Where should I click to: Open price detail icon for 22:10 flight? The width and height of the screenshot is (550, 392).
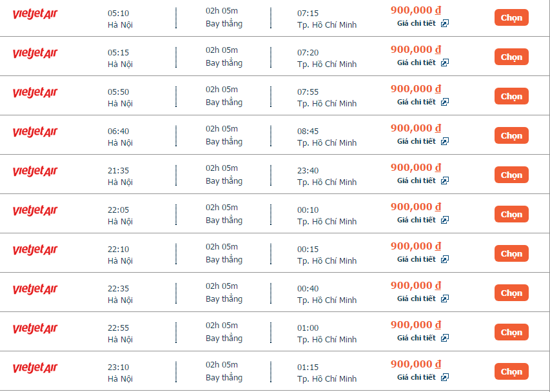(x=445, y=259)
